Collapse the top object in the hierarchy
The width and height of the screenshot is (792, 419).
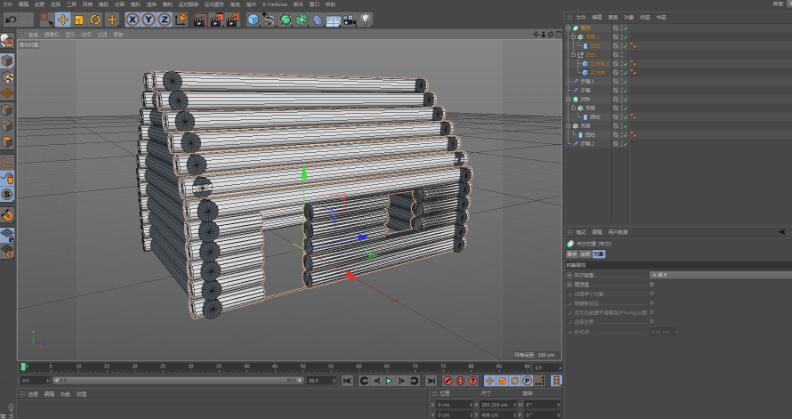pyautogui.click(x=570, y=28)
